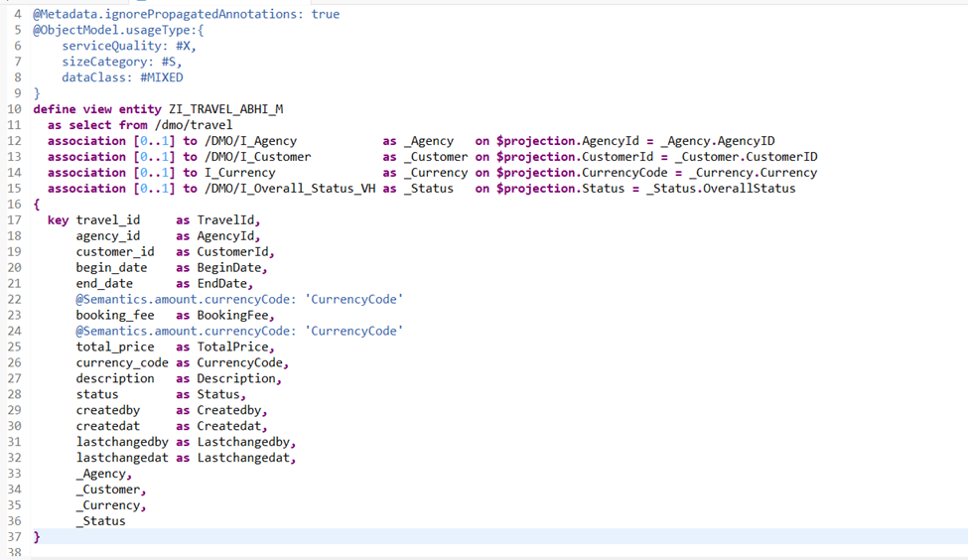Click line number 10 in the gutter
The width and height of the screenshot is (968, 560).
click(14, 109)
